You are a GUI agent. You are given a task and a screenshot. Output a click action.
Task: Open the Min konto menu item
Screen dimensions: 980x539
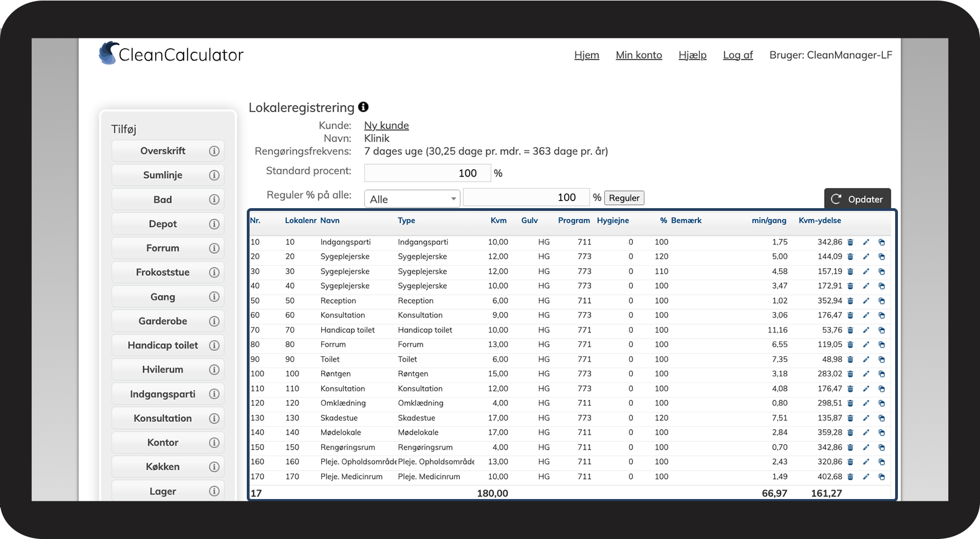(638, 55)
